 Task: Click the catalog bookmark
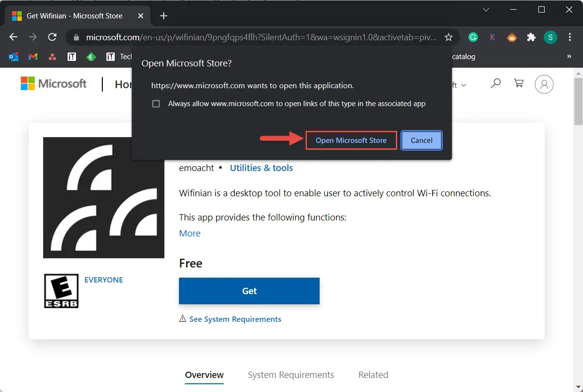(x=464, y=57)
